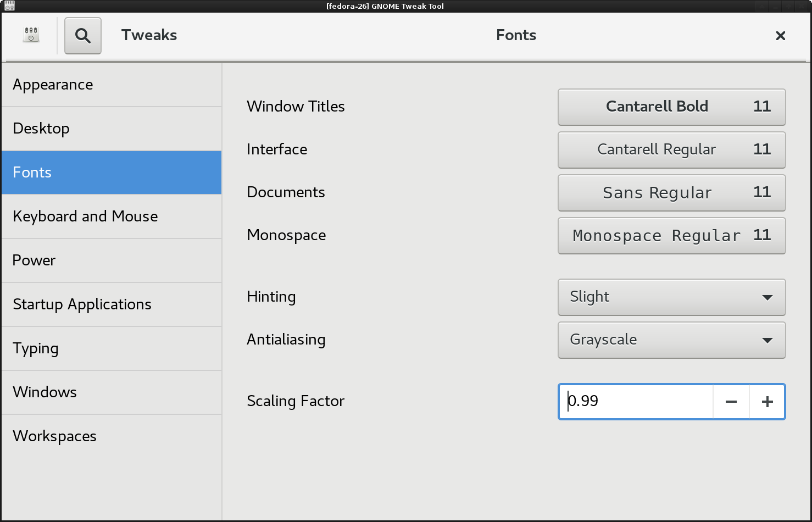Click the VM icon in title bar
The image size is (812, 522).
[9, 6]
